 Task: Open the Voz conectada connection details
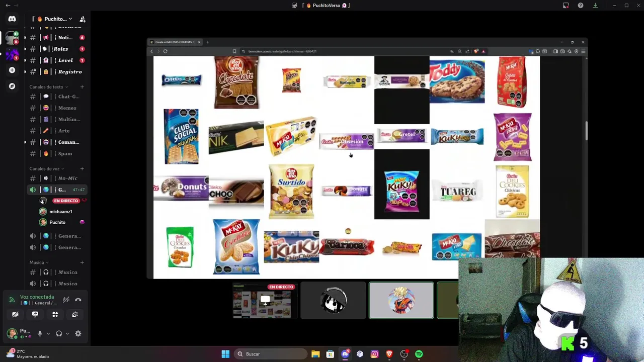coord(37,297)
